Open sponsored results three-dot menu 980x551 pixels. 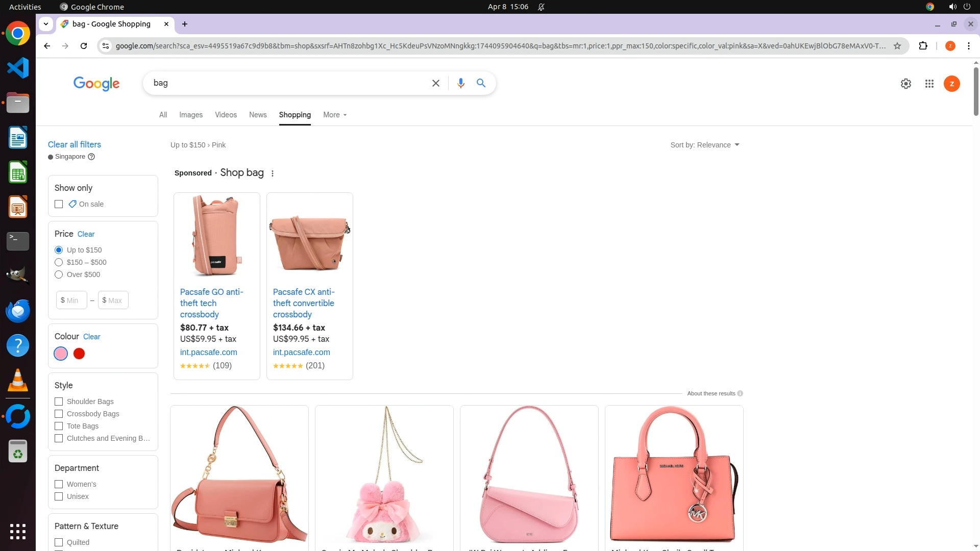click(273, 173)
